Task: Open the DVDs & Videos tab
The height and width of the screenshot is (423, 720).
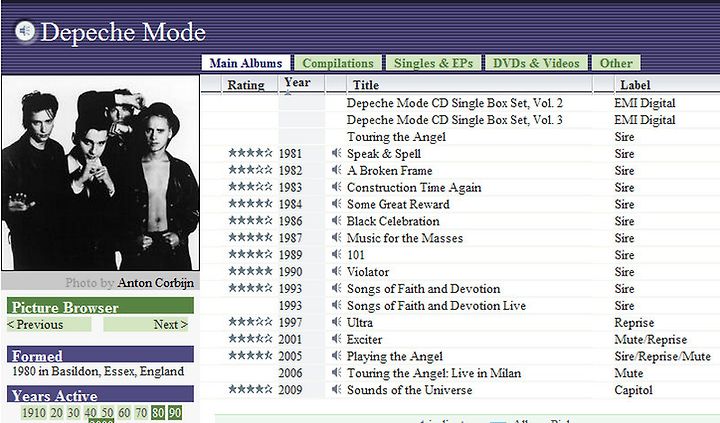Action: (x=536, y=63)
